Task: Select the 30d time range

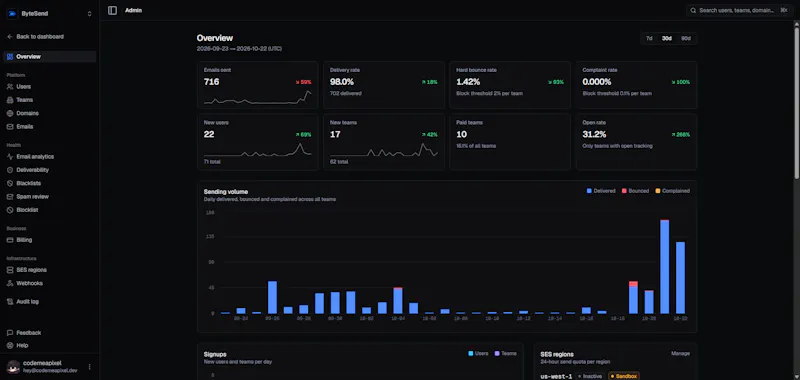Action: 667,38
